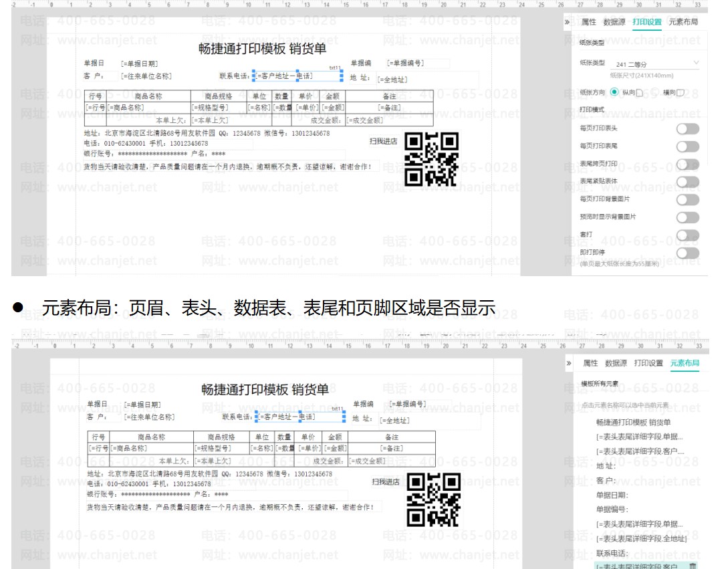This screenshot has height=569, width=728.
Task: Select [=客户地址-电话] field in print-settings canvas
Action: (x=297, y=76)
